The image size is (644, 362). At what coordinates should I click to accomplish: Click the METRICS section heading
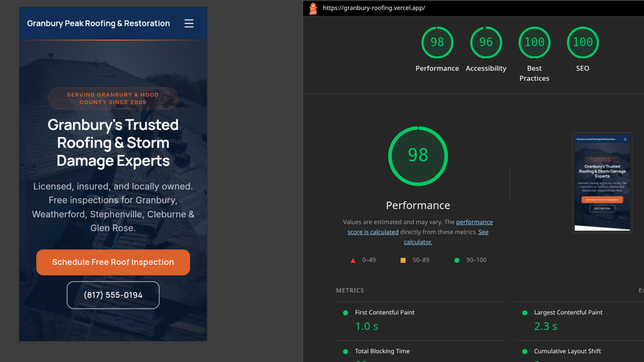(x=350, y=290)
